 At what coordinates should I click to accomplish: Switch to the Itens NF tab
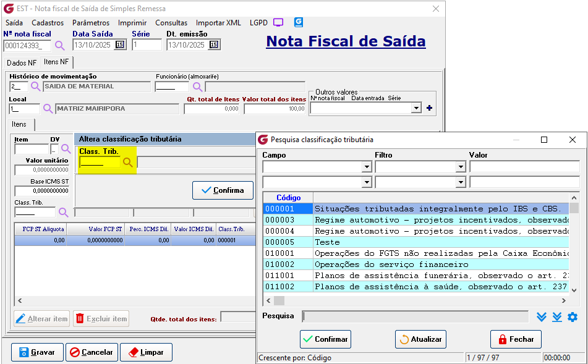click(56, 62)
